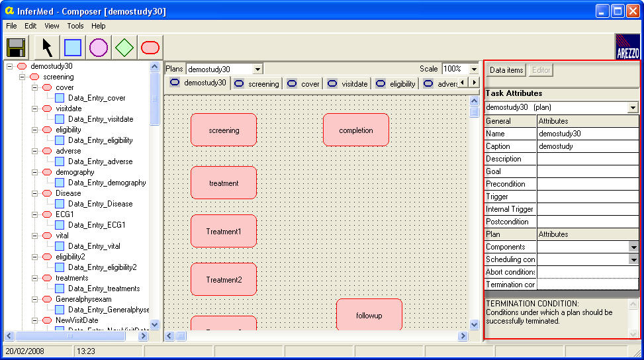The height and width of the screenshot is (360, 644).
Task: Click the blue Data_Entry_eligibility2 icon
Action: tap(60, 267)
